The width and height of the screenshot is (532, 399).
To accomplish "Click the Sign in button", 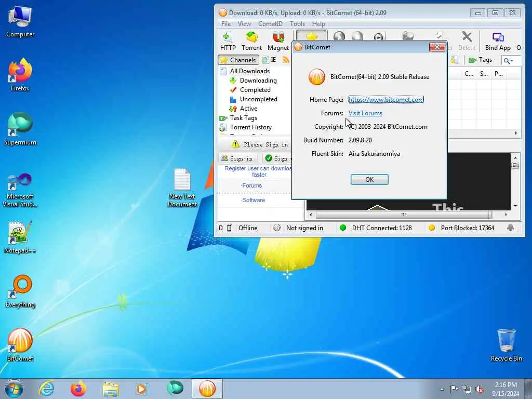I will [x=237, y=158].
